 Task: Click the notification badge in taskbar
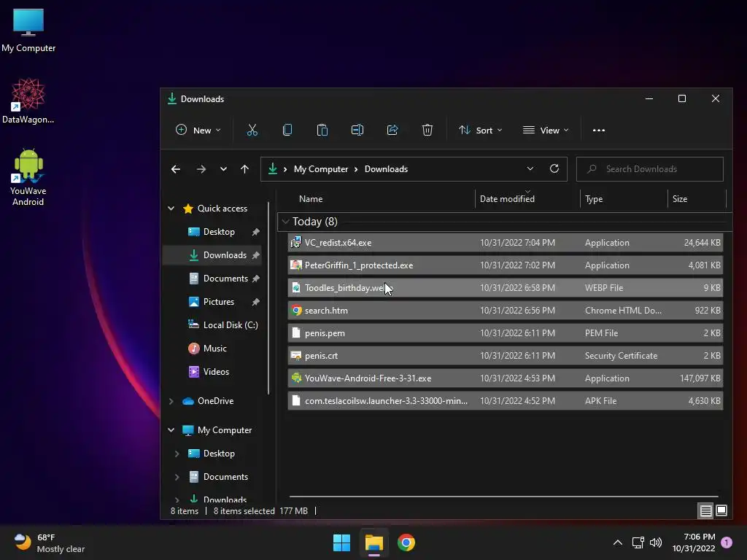click(x=727, y=542)
